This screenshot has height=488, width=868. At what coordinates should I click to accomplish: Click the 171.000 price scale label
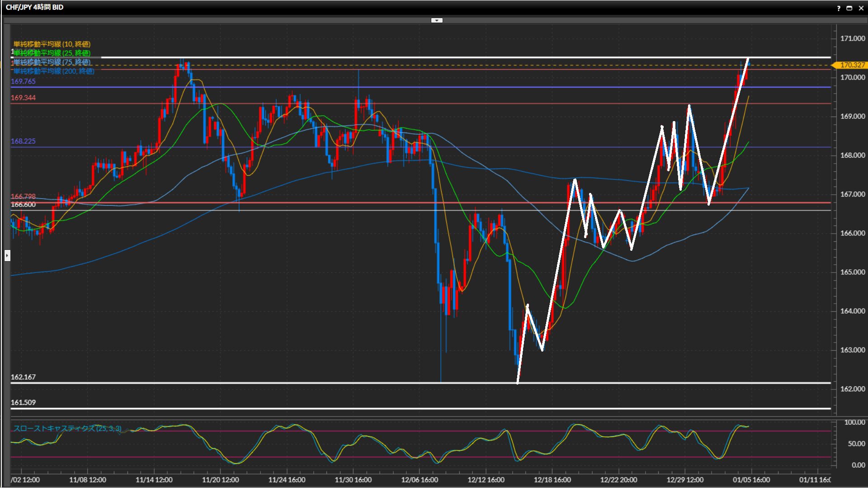(x=852, y=38)
